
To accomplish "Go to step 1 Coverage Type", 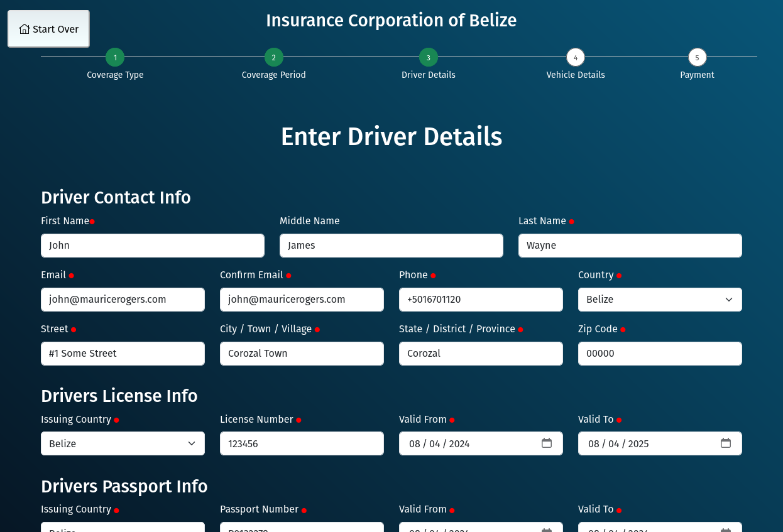I will tap(115, 57).
